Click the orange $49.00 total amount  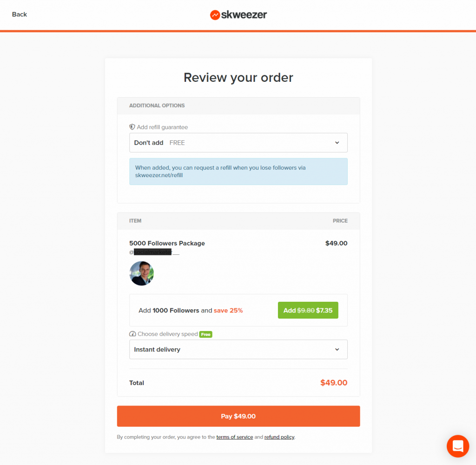[333, 383]
